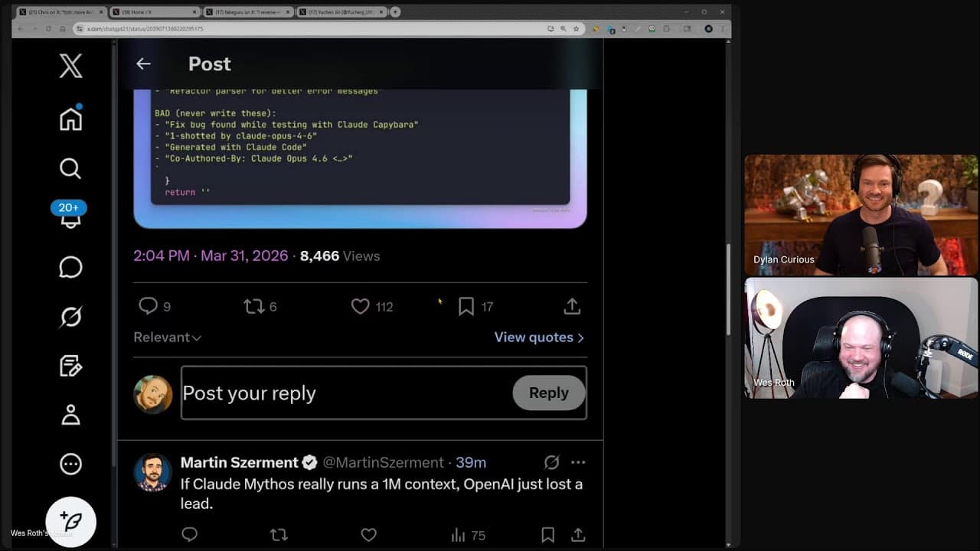Screen dimensions: 980x551
Task: Open Grok from the sidebar
Action: pos(70,316)
